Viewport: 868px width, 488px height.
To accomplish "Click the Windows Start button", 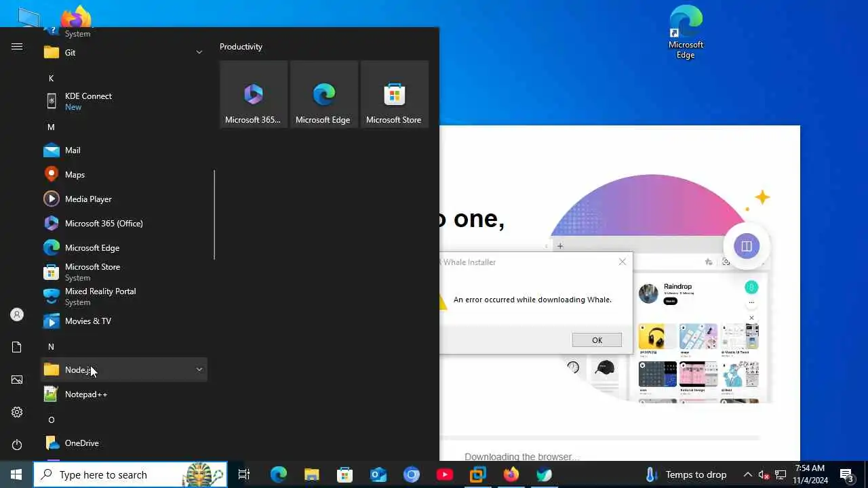I will (16, 474).
